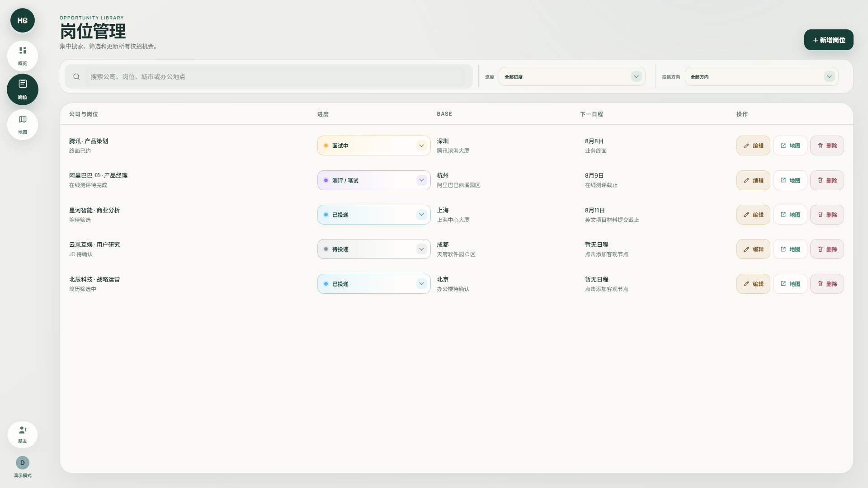Click 暂无日程 in the 北辰科技 row
This screenshot has height=488, width=868.
pyautogui.click(x=597, y=279)
